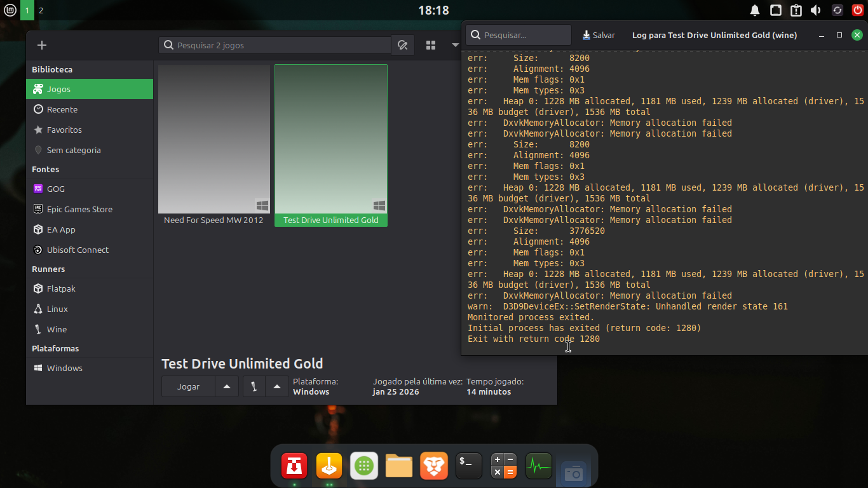
Task: Click the wine glass runner button
Action: tap(254, 386)
